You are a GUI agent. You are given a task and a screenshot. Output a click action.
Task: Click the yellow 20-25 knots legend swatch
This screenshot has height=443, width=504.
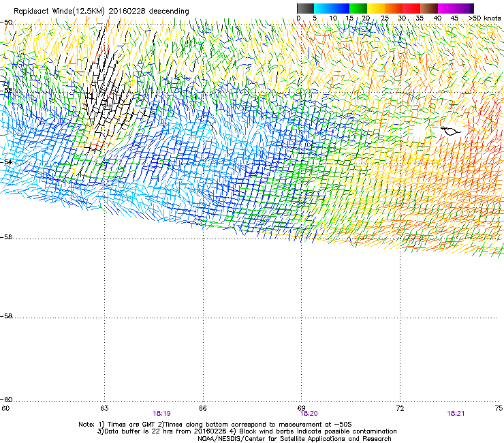(376, 8)
